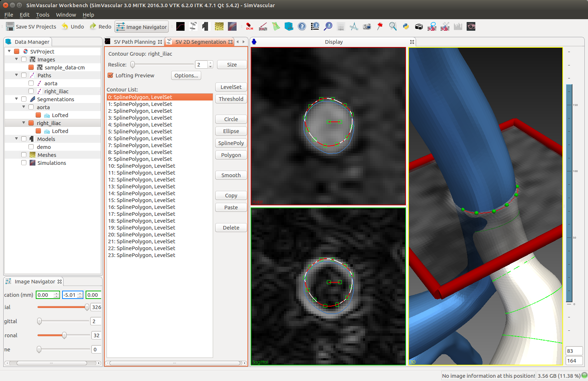
Task: Collapse the Segmentations tree node
Action: pos(16,99)
